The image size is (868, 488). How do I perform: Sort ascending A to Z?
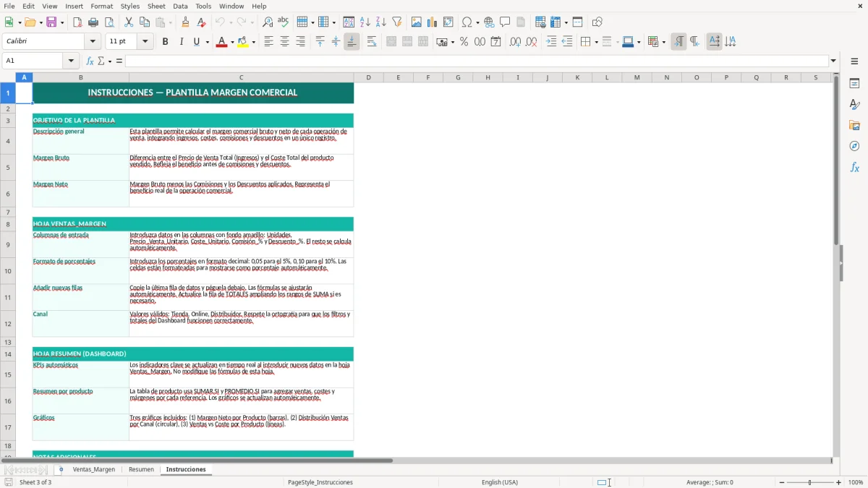click(365, 22)
